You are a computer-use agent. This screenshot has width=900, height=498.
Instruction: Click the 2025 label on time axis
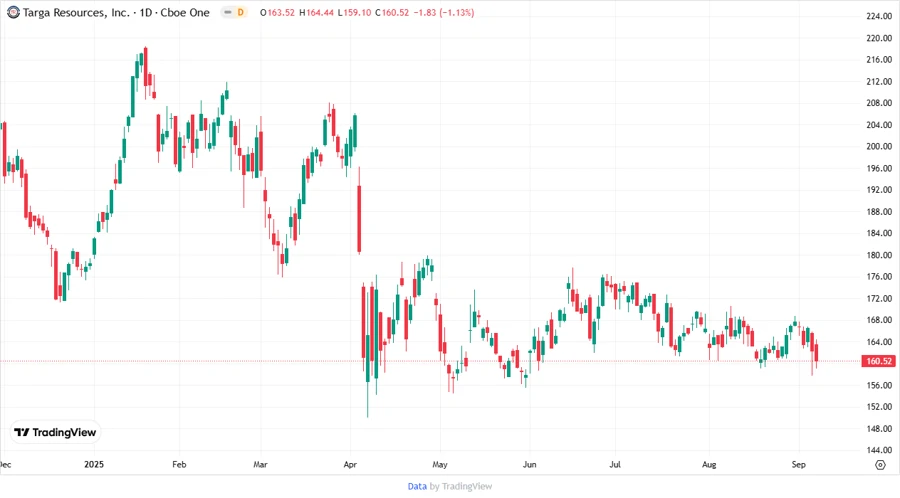click(94, 464)
